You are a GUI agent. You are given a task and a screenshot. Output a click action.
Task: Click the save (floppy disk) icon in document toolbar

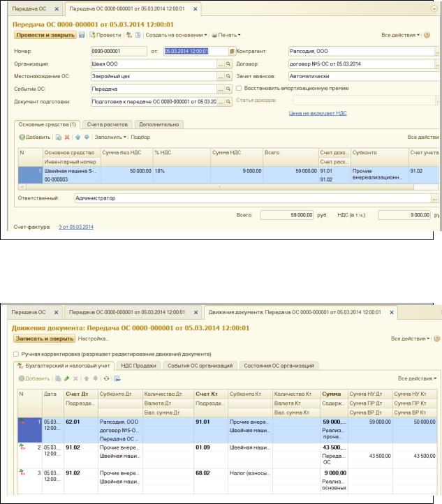[82, 35]
